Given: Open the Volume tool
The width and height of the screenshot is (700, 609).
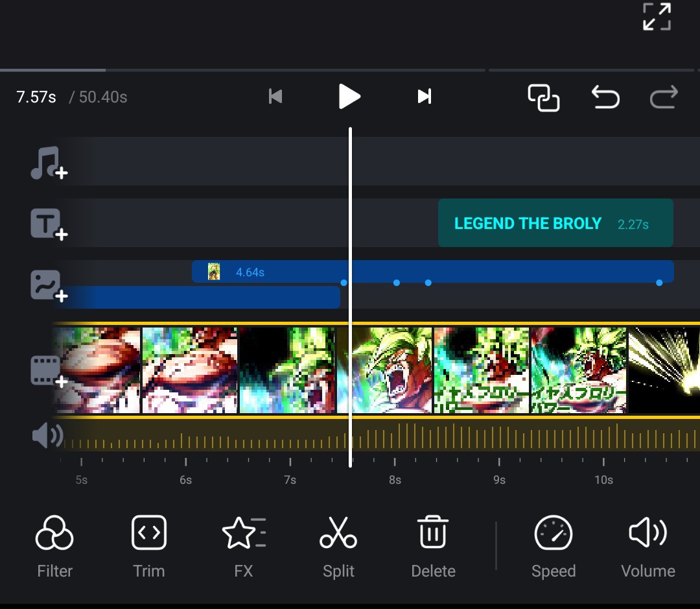Looking at the screenshot, I should 647,547.
